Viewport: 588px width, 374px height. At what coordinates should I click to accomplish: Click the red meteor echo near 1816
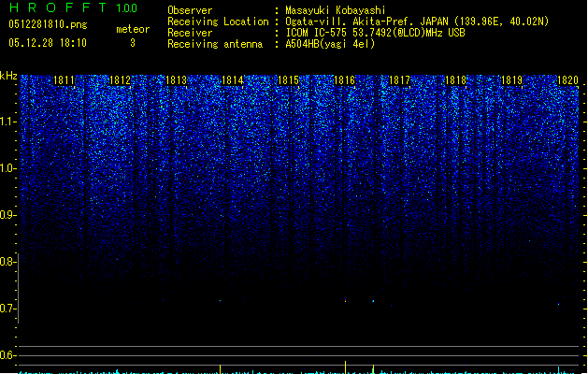tap(345, 300)
